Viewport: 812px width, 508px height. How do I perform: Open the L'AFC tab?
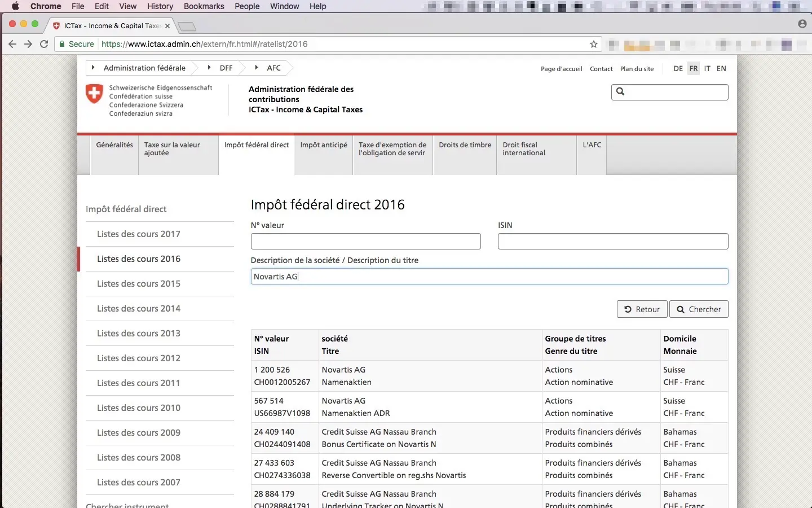click(x=592, y=155)
